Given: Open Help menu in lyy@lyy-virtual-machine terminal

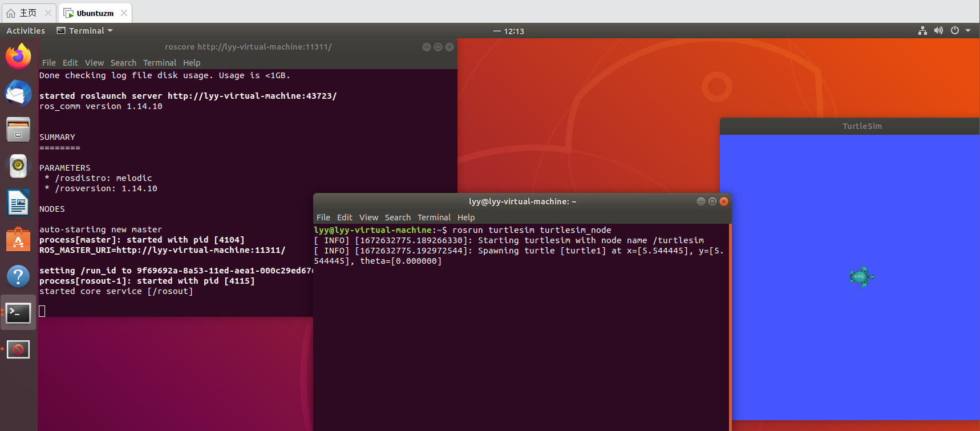Looking at the screenshot, I should point(466,217).
